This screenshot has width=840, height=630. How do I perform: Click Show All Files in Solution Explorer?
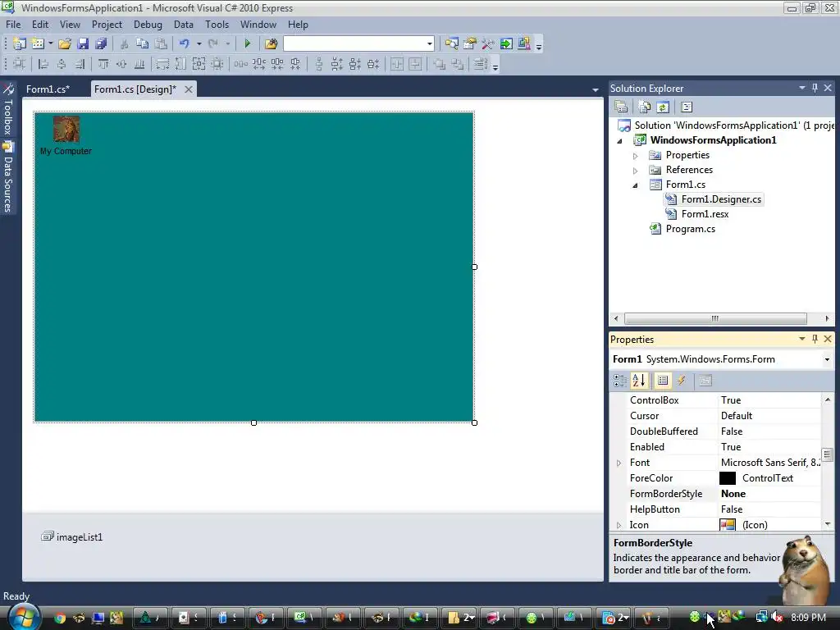click(645, 107)
